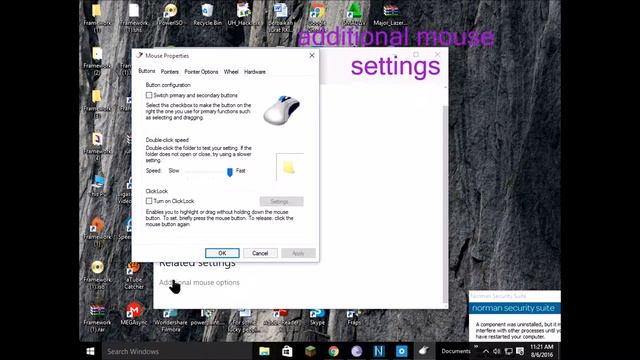Click the greyed-out Apply button

[x=298, y=253]
